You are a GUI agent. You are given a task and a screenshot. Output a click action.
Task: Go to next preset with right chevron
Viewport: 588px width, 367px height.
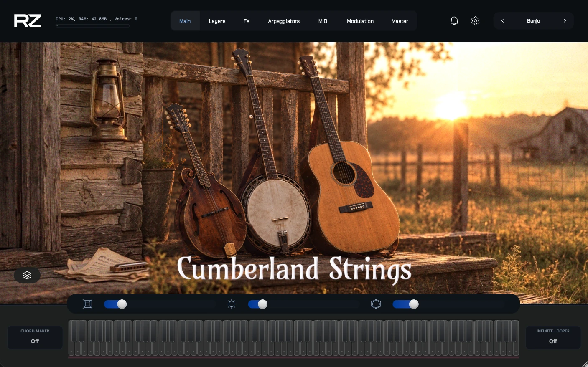(565, 21)
